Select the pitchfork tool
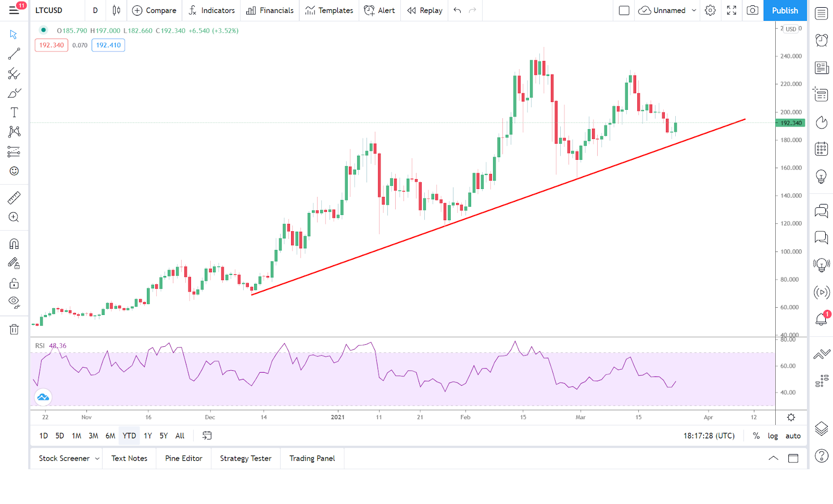The image size is (833, 504). click(14, 73)
